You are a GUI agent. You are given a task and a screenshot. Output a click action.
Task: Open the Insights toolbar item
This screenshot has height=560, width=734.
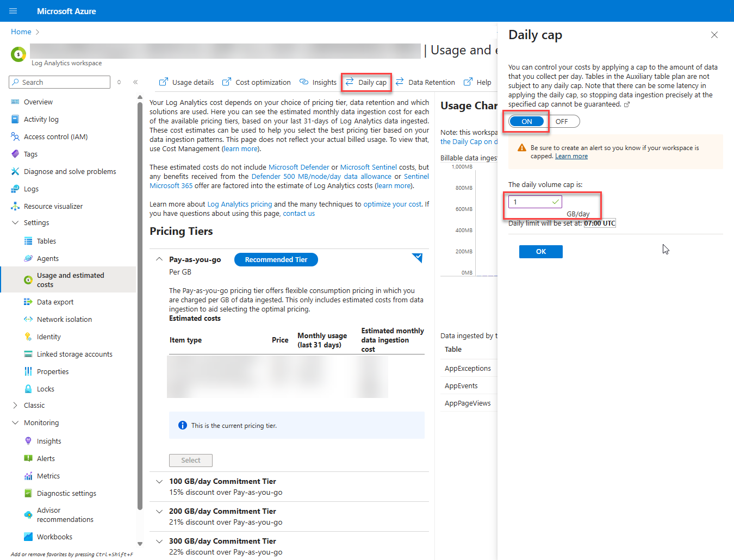pyautogui.click(x=318, y=82)
